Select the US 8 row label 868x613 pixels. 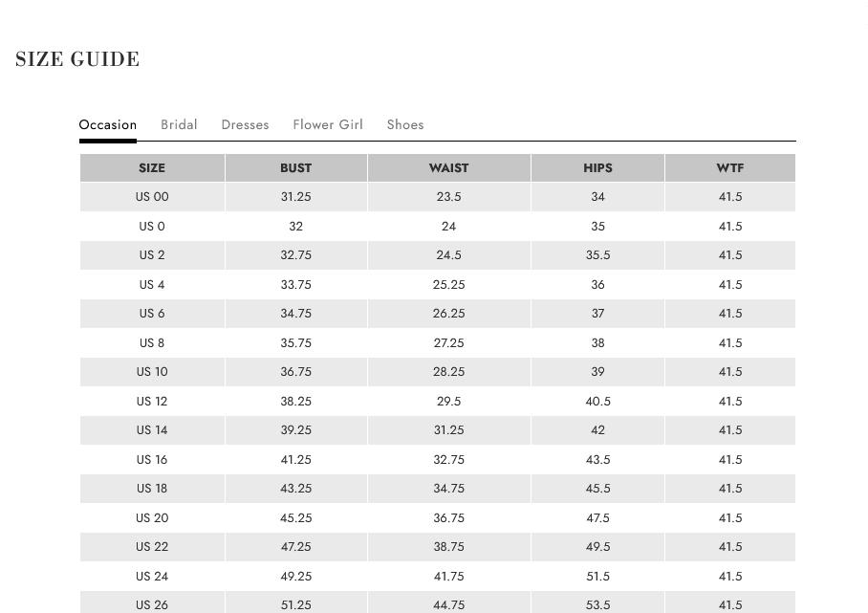point(152,342)
